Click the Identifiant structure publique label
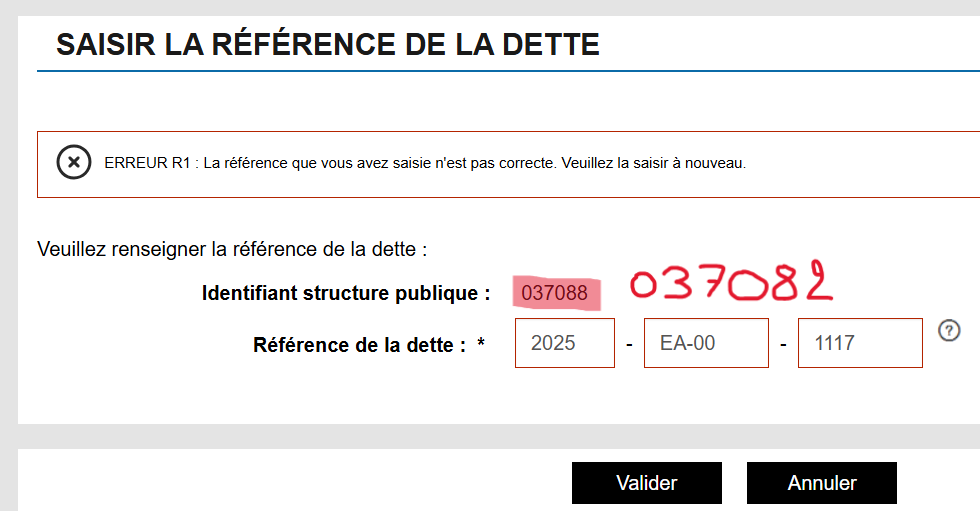 [346, 293]
